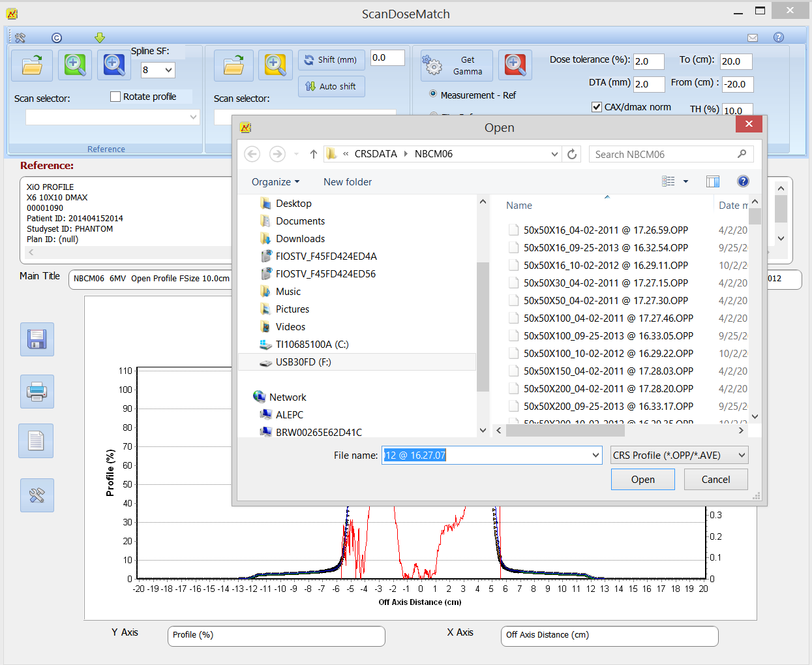Image resolution: width=812 pixels, height=665 pixels.
Task: Click the green zoom magnifier in Reference panel
Action: click(x=74, y=65)
